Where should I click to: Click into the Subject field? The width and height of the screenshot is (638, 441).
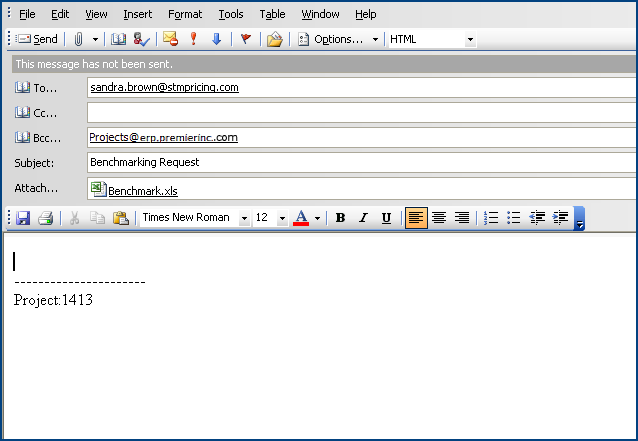pos(360,162)
